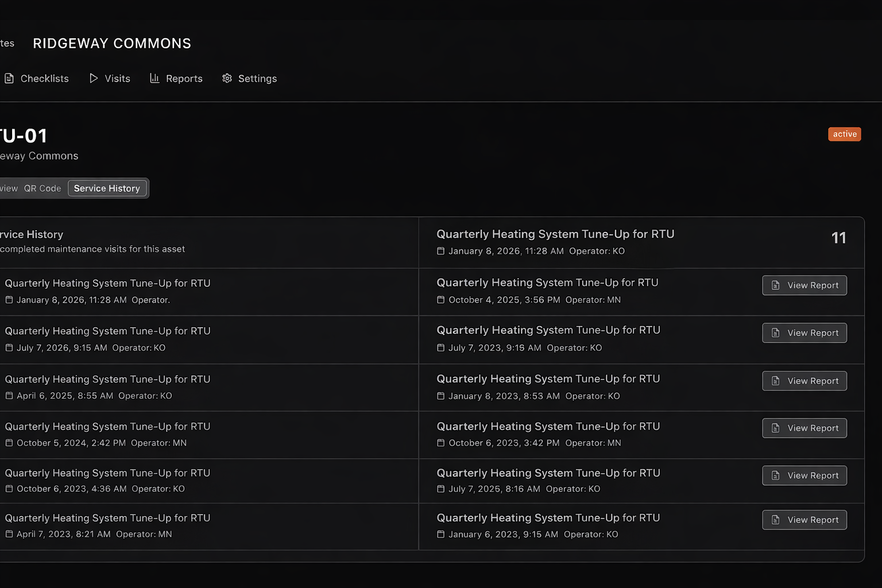Click calendar icon beside April 6, 2025 visit
Viewport: 882px width, 588px height.
(9, 396)
